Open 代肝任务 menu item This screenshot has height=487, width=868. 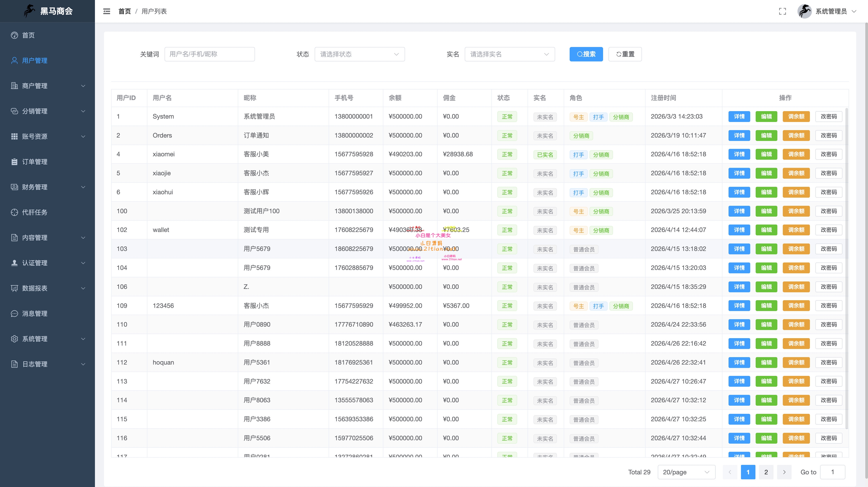click(47, 212)
